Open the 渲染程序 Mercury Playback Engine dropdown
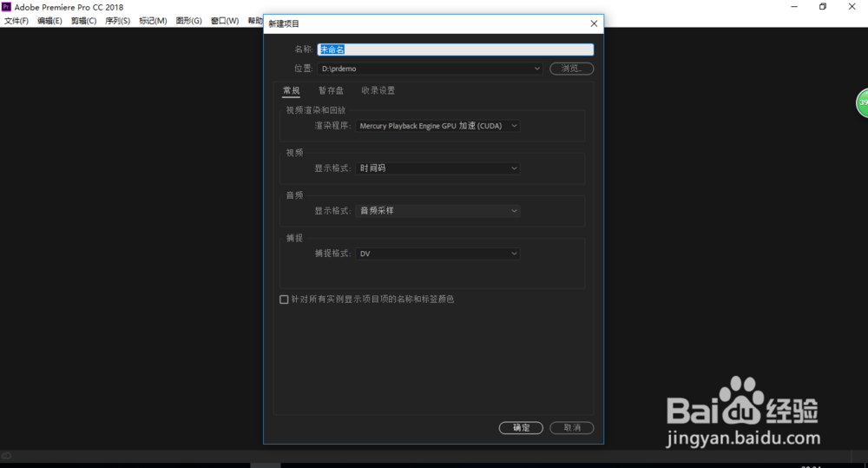The width and height of the screenshot is (868, 468). tap(437, 126)
